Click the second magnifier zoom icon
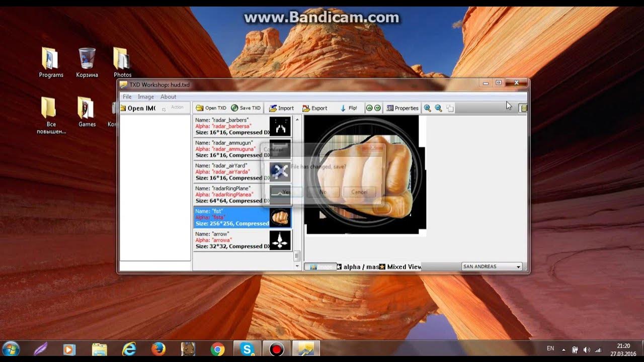The width and height of the screenshot is (644, 362). (438, 108)
